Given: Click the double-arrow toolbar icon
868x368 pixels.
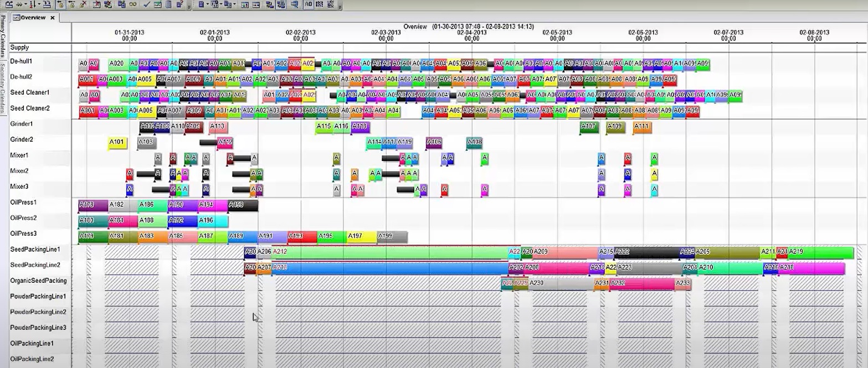Looking at the screenshot, I should [x=19, y=4].
